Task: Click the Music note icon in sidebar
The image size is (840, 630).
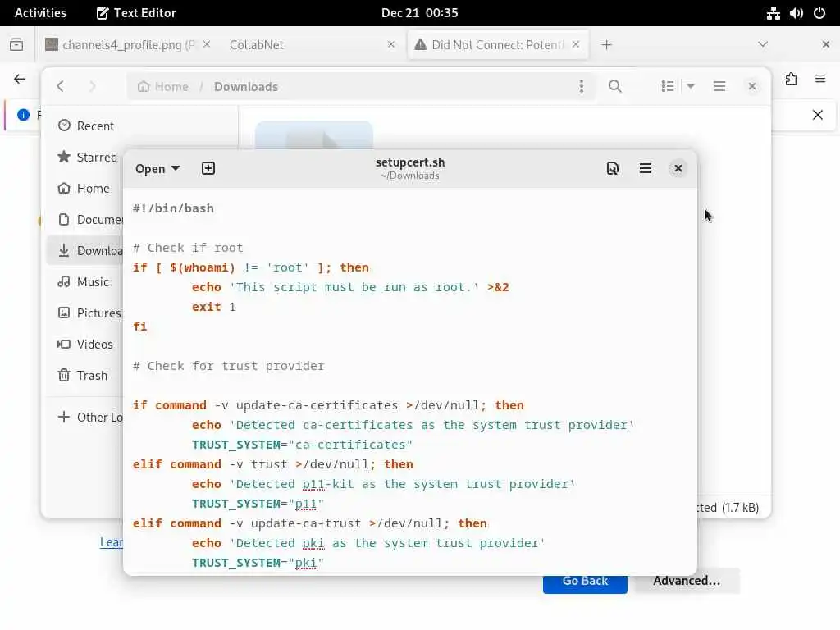Action: tap(64, 281)
